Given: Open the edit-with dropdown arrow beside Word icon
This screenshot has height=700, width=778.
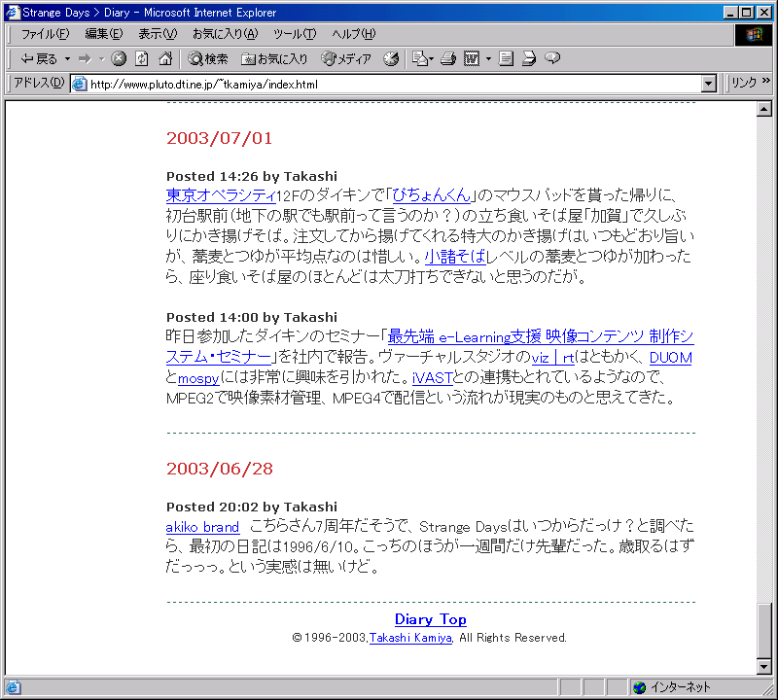Looking at the screenshot, I should pos(489,59).
